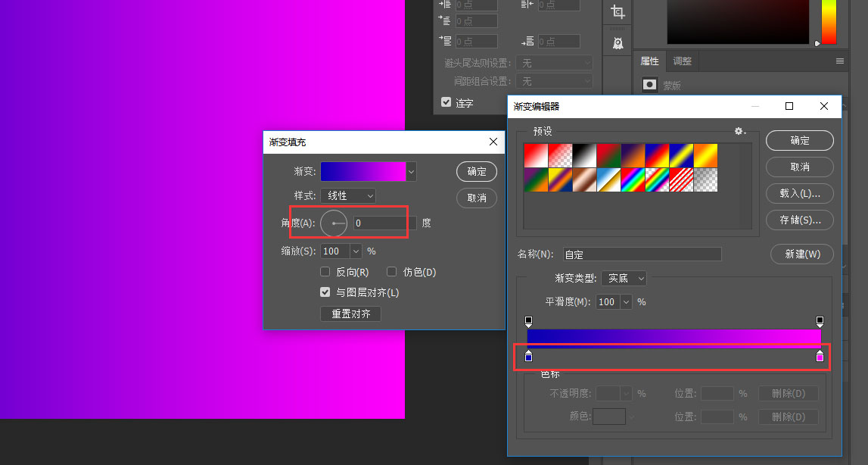Choose the red-to-white foreground gradient preset
This screenshot has width=868, height=465.
[x=536, y=155]
